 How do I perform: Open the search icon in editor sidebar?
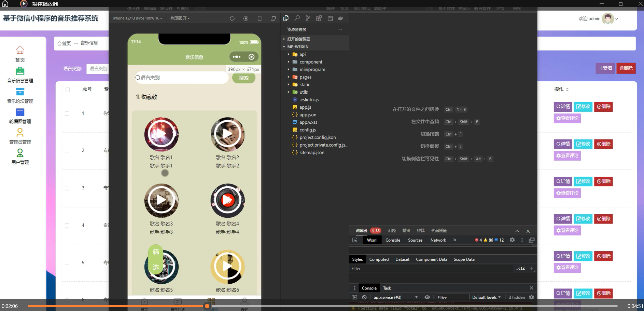297,18
